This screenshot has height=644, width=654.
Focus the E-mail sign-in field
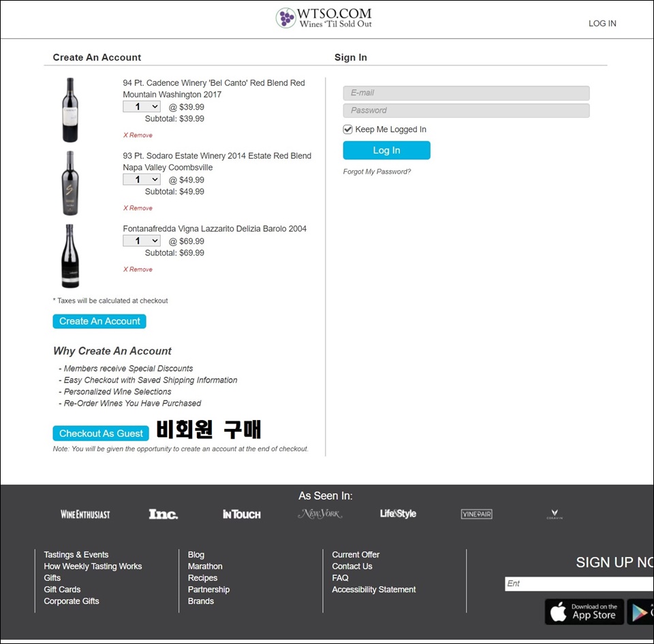466,93
